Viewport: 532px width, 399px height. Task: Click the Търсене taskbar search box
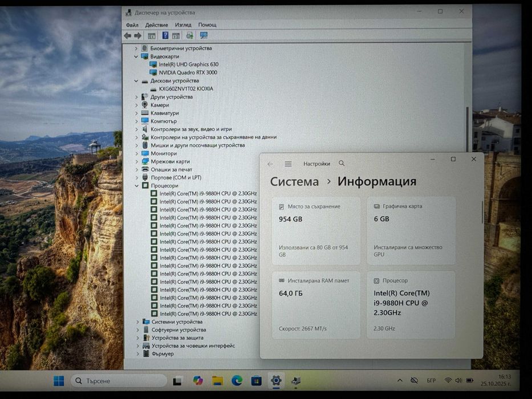click(119, 381)
